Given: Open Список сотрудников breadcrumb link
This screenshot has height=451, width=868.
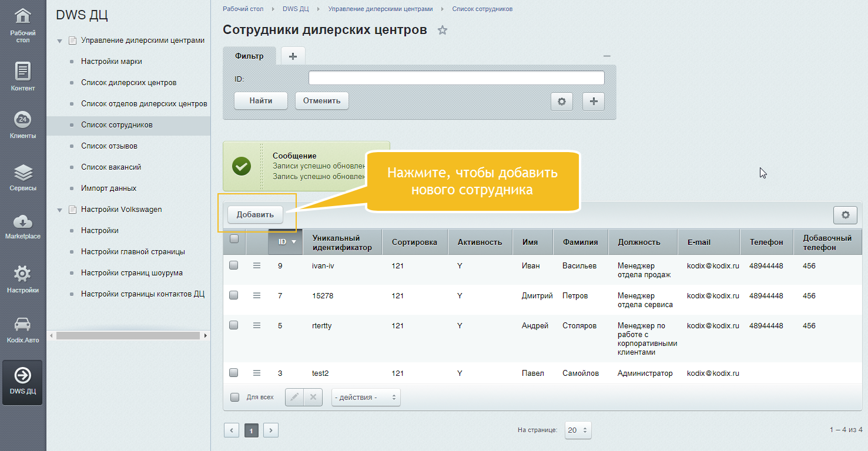Looking at the screenshot, I should tap(482, 9).
